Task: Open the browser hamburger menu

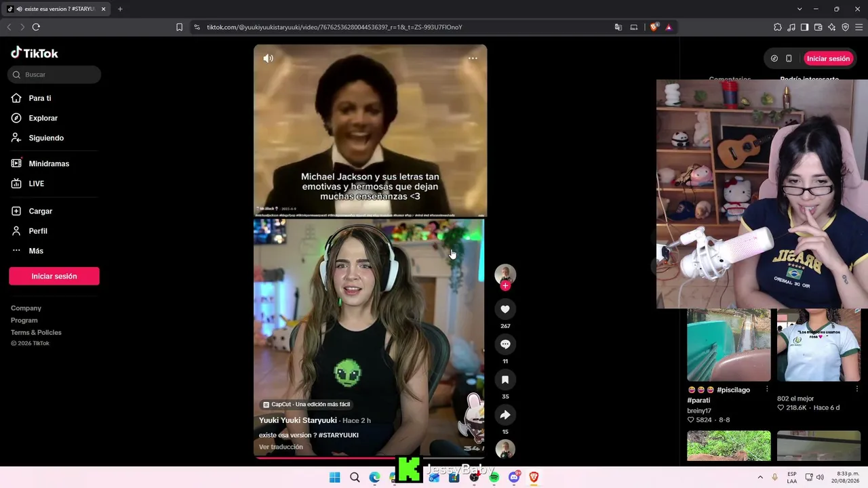Action: pyautogui.click(x=859, y=27)
